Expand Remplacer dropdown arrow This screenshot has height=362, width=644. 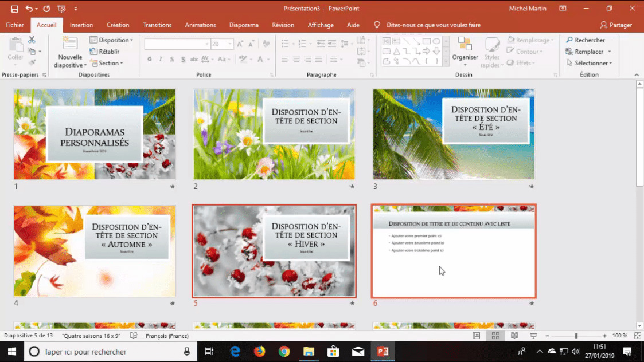(610, 52)
